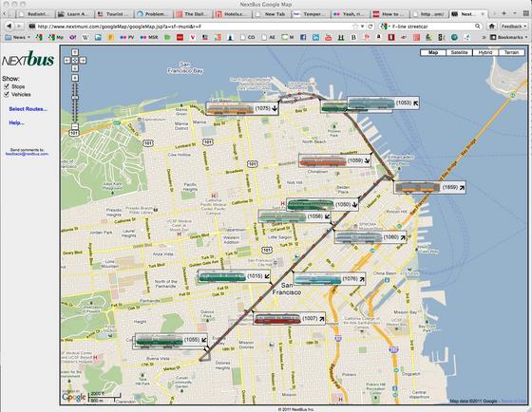
Task: Open the Feedback dropdown button
Action: (513, 27)
